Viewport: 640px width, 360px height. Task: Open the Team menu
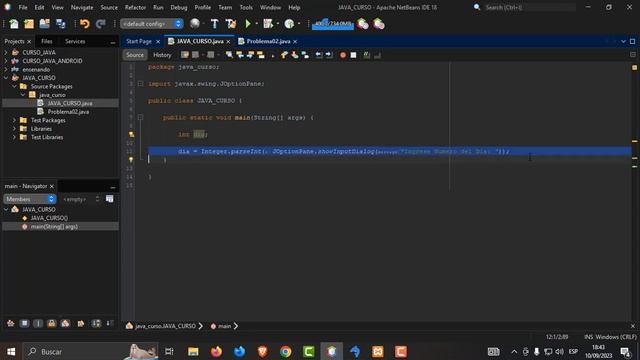[225, 7]
